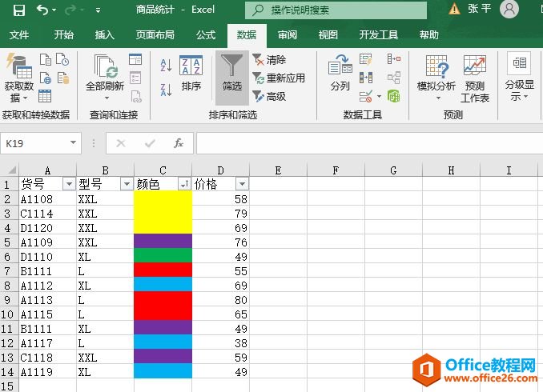Open Queries & Connections pane icon

[x=135, y=59]
